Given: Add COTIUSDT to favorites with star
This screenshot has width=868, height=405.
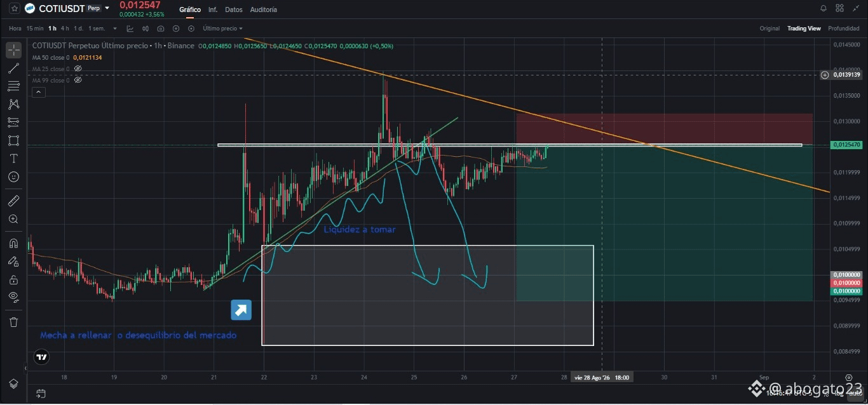Looking at the screenshot, I should click(14, 8).
